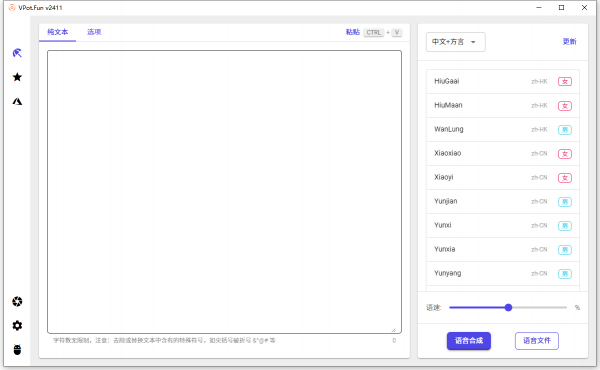Click the 更新 update link

pyautogui.click(x=569, y=41)
